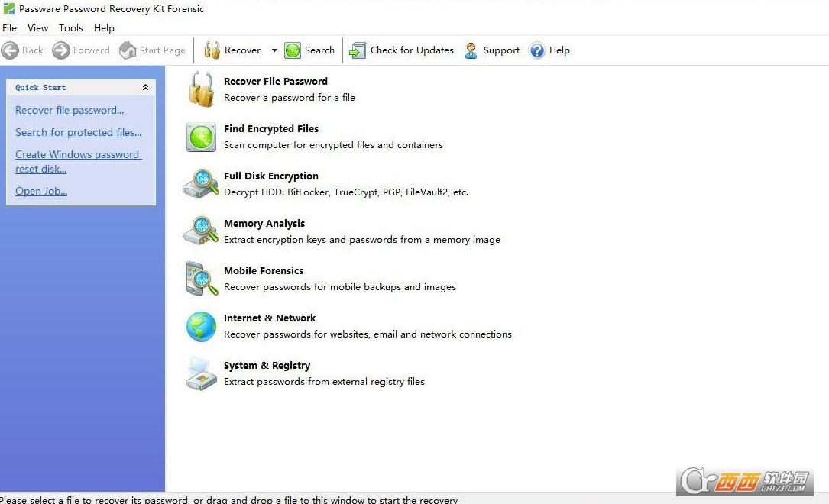Click the Support person icon

click(471, 50)
